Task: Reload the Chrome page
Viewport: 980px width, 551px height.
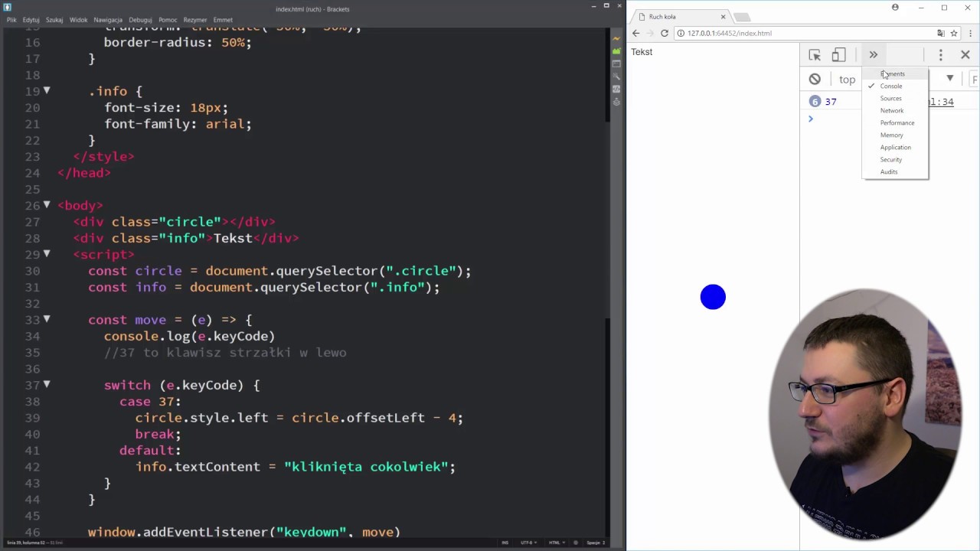Action: [665, 33]
